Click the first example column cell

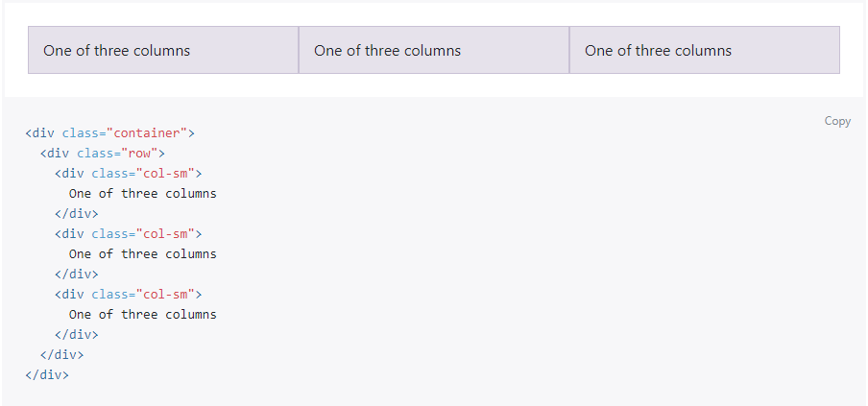[163, 50]
